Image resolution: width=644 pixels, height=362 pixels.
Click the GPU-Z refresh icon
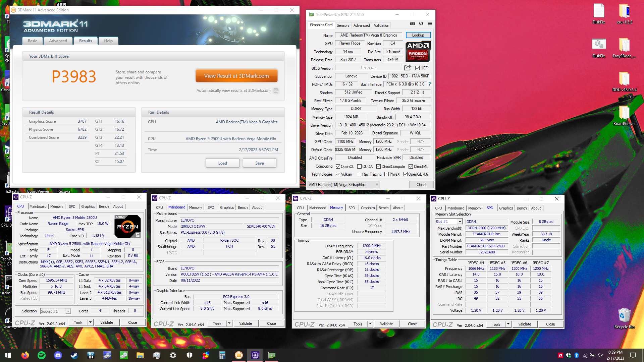click(421, 23)
